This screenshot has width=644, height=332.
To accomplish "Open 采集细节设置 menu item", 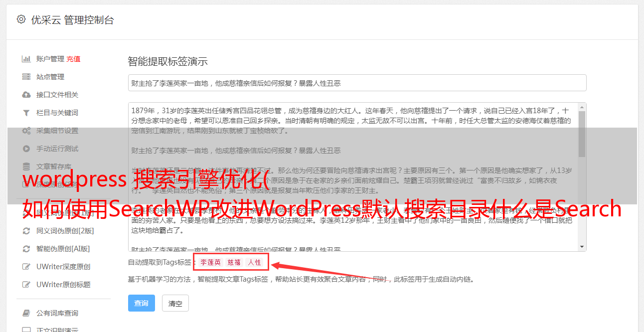I will pos(57,131).
